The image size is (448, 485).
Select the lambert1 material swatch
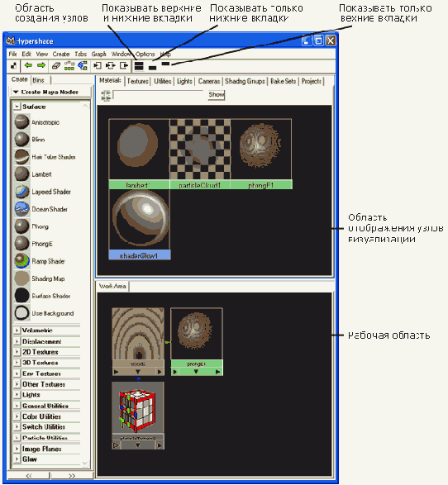(139, 154)
